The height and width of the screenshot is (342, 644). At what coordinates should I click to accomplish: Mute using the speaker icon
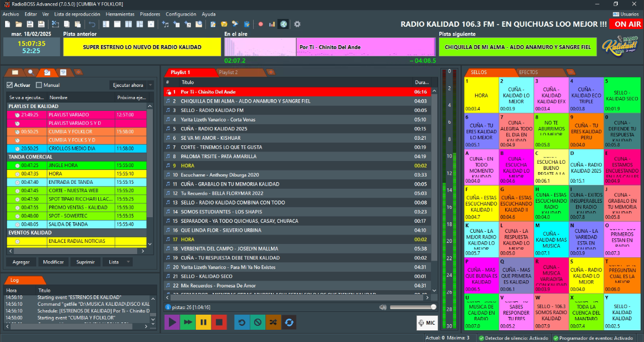pyautogui.click(x=383, y=307)
